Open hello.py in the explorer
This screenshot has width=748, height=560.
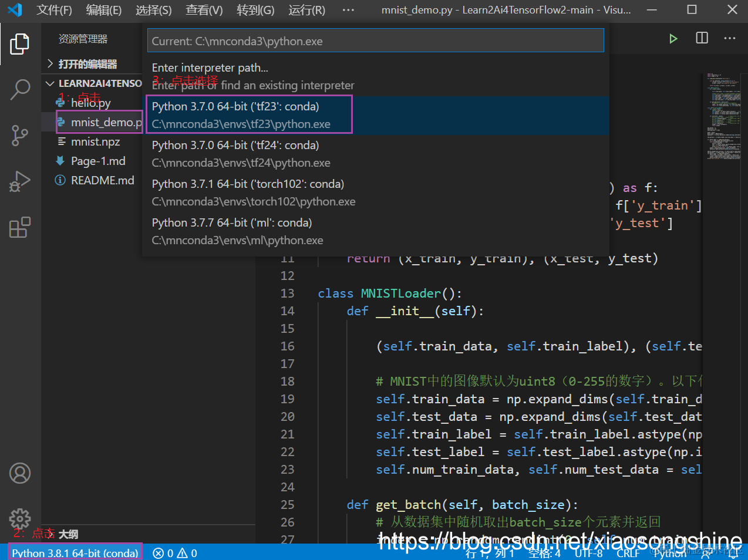point(90,103)
